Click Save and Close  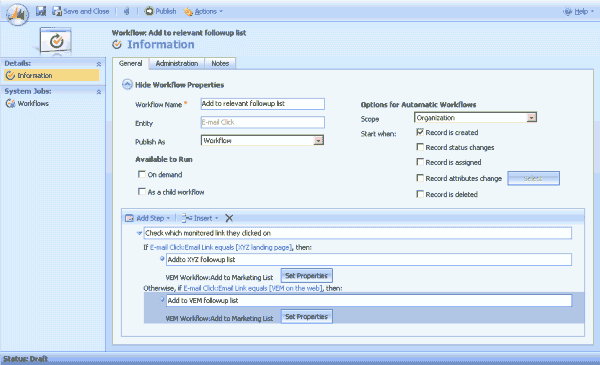[x=81, y=11]
